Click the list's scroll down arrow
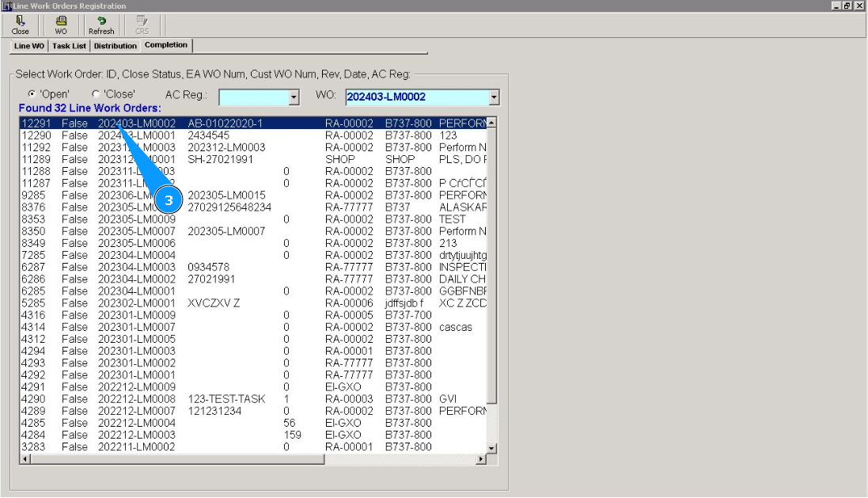Viewport: 868px width, 498px height. 491,448
